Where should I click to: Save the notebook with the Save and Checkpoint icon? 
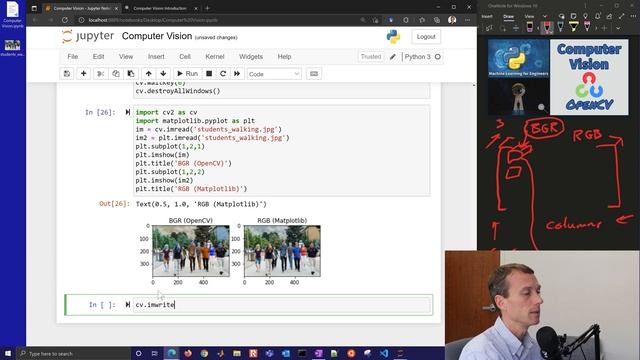67,74
